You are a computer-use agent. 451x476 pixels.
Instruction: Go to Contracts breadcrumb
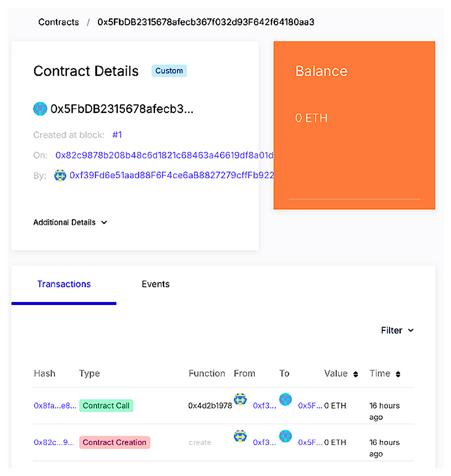pos(59,22)
